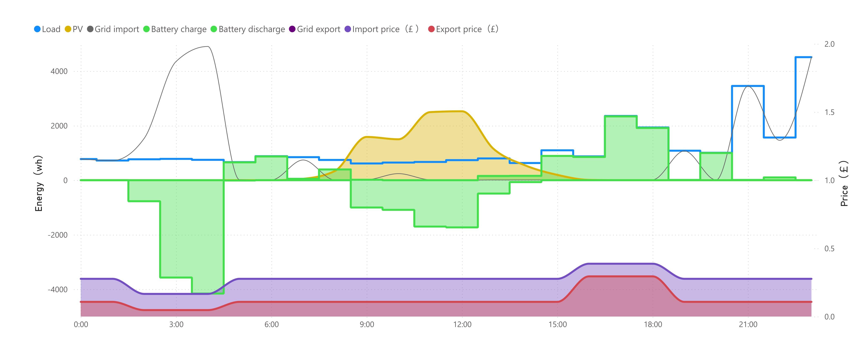868x355 pixels.
Task: Click the 0 energy axis value
Action: click(x=65, y=181)
